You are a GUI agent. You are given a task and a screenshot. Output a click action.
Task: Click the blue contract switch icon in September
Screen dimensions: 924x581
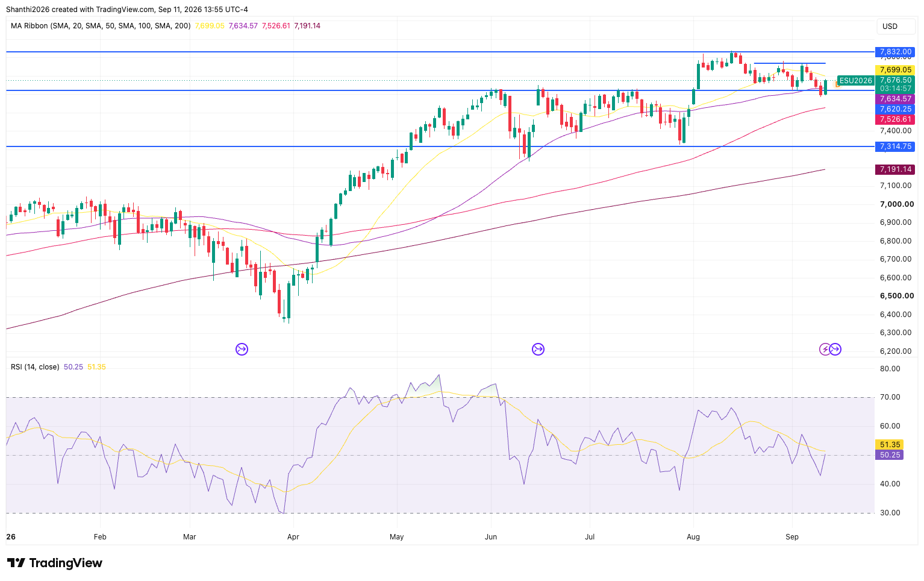pos(835,349)
